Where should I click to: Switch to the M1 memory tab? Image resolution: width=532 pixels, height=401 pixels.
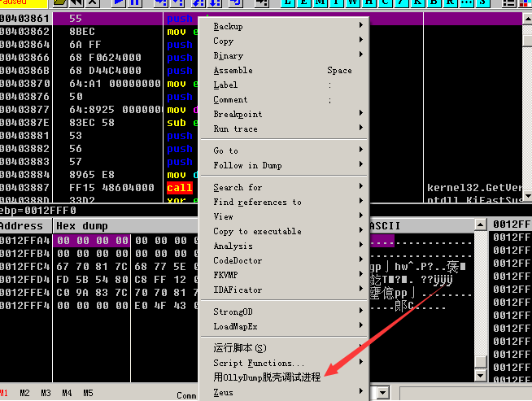tap(4, 393)
